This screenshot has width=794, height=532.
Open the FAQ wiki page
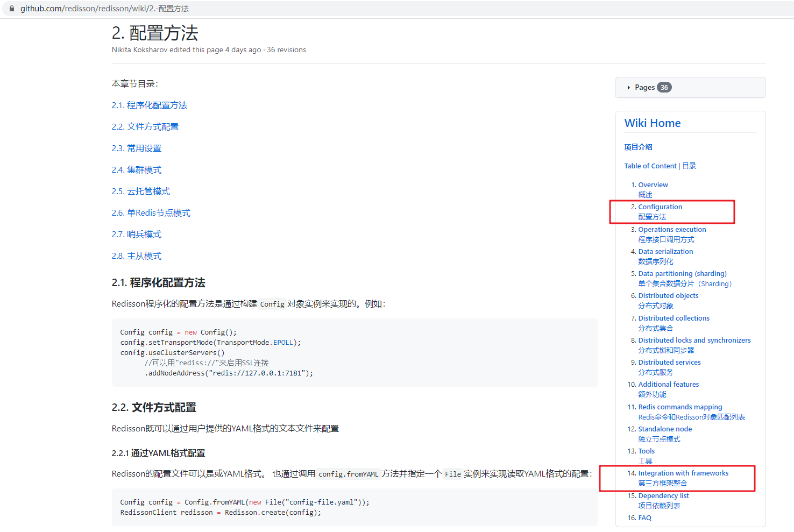pos(645,518)
